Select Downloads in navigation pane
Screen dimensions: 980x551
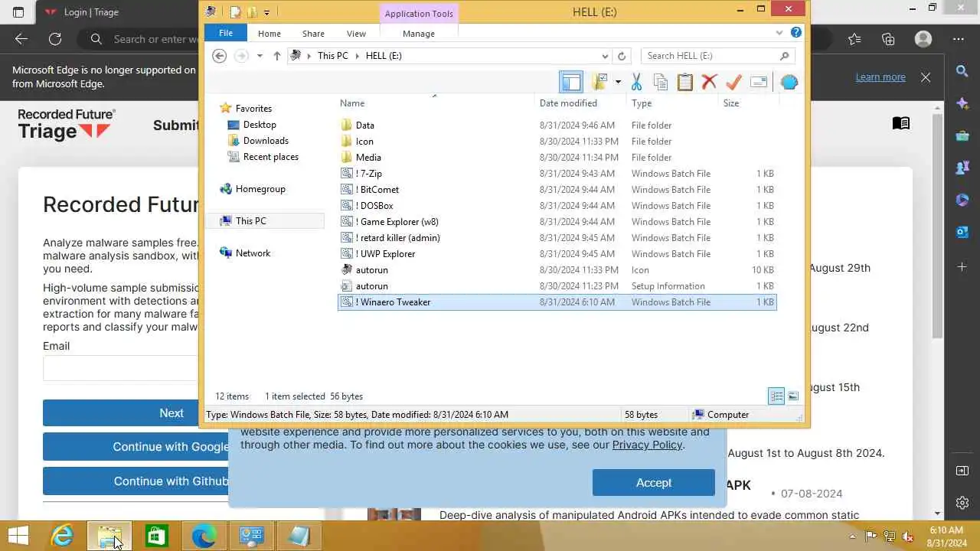(x=266, y=141)
